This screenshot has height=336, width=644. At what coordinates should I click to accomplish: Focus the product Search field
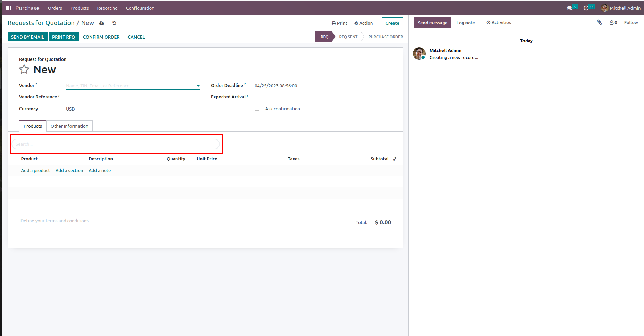116,144
